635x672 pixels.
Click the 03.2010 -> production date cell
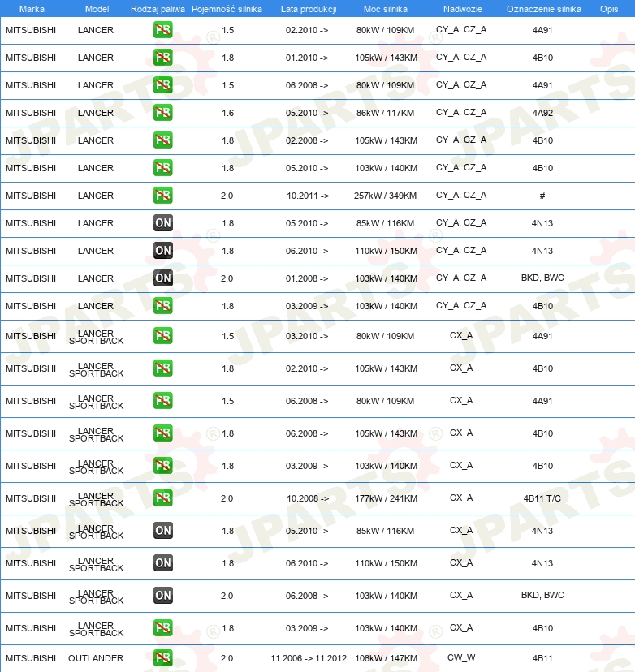coord(307,337)
